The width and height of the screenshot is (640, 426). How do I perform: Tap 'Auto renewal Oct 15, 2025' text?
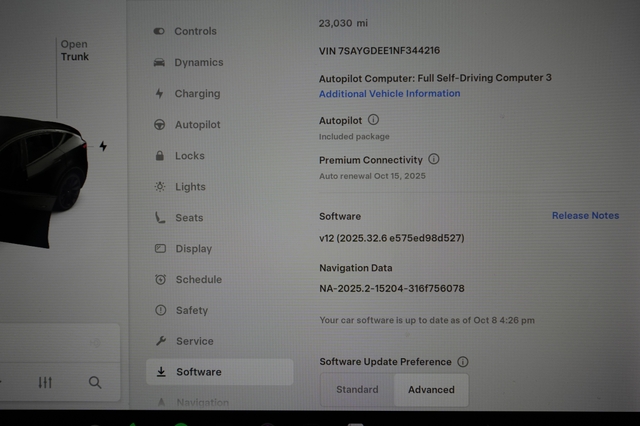point(372,176)
